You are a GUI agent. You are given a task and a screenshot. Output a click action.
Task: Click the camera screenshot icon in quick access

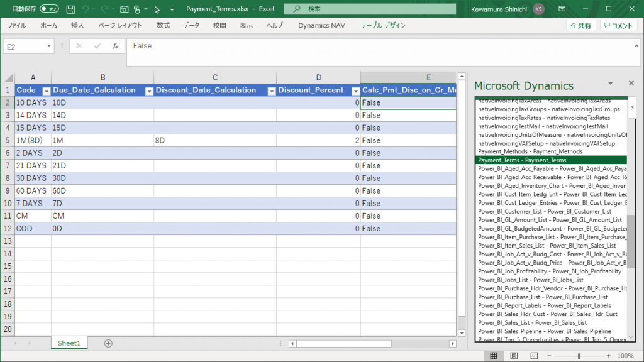click(124, 9)
